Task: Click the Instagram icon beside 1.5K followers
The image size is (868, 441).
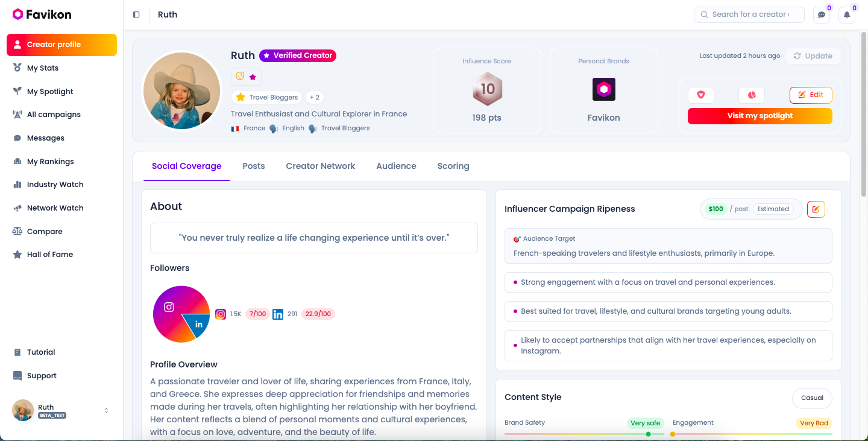Action: click(221, 314)
